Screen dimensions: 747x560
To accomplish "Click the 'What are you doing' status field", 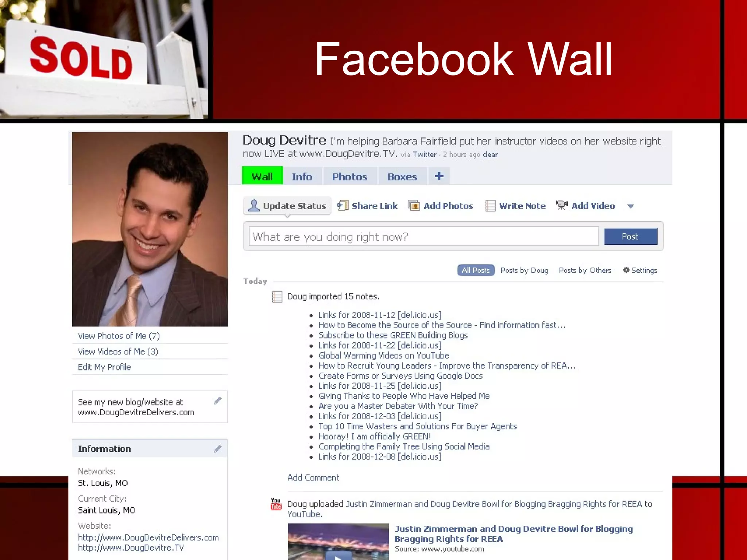I will pos(423,236).
